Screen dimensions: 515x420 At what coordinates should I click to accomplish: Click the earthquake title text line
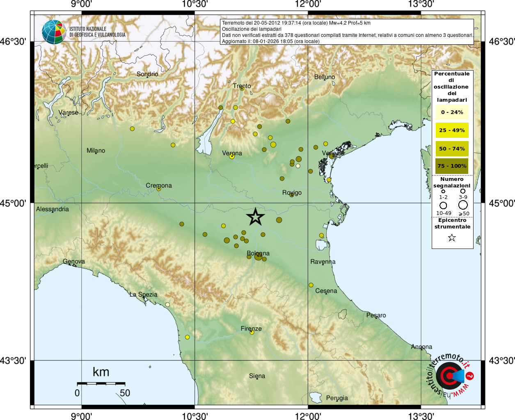coord(296,23)
